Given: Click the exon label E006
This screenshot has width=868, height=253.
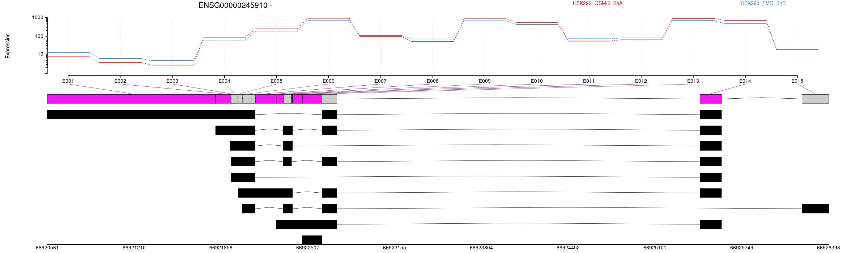Looking at the screenshot, I should pyautogui.click(x=328, y=81).
